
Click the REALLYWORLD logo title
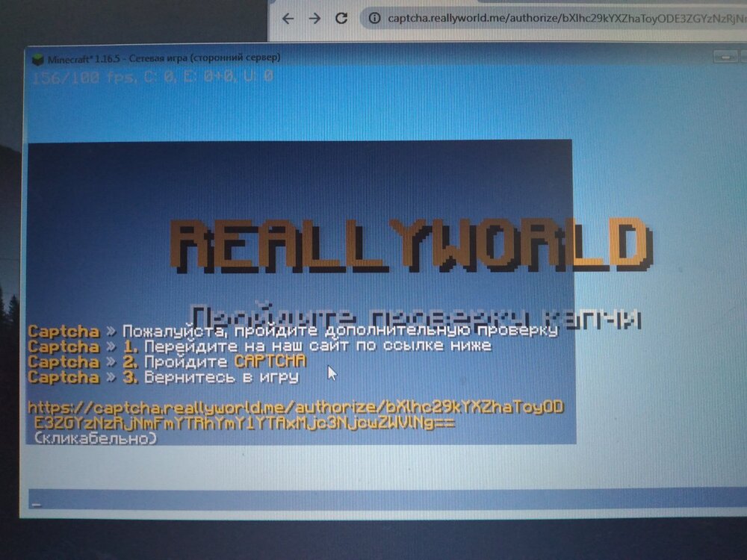[x=411, y=245]
